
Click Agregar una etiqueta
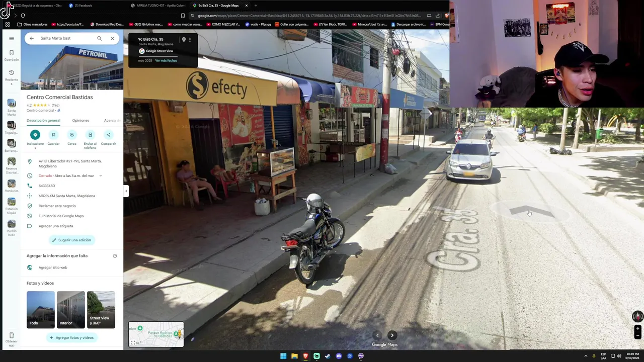(x=55, y=226)
